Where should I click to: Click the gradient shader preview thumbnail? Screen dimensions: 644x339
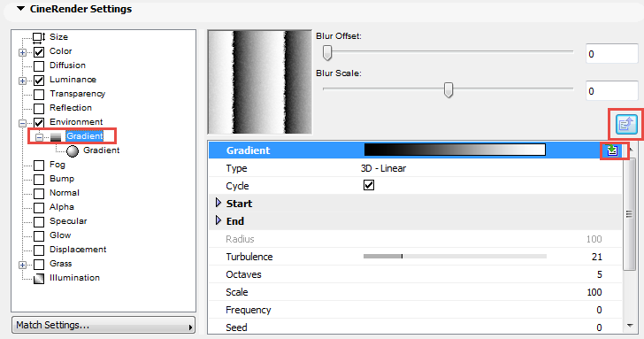(x=260, y=81)
